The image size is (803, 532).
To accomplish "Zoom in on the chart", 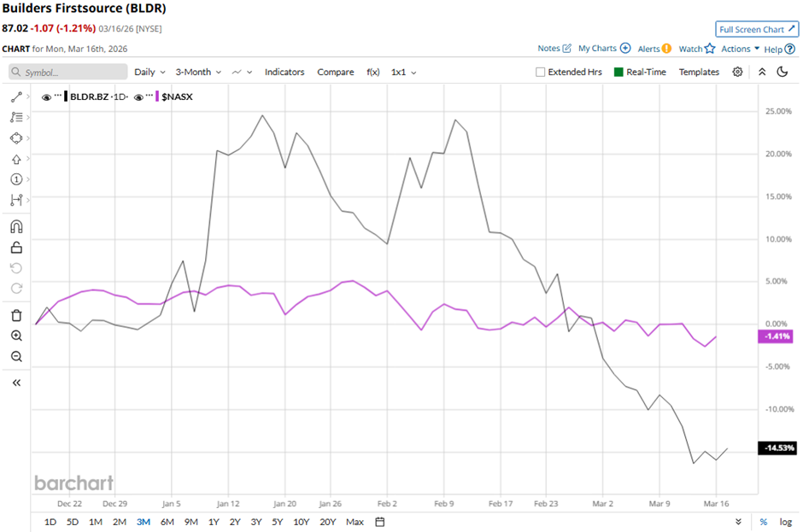I will (16, 336).
